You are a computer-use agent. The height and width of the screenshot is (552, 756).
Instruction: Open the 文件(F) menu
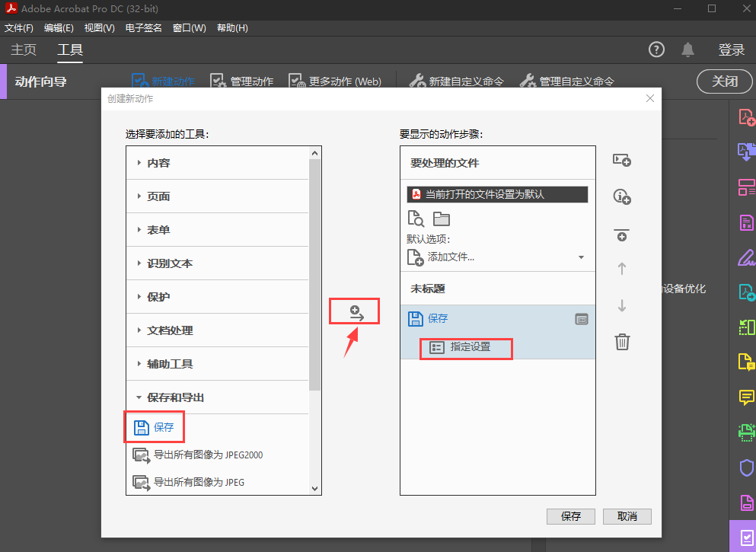pos(19,28)
